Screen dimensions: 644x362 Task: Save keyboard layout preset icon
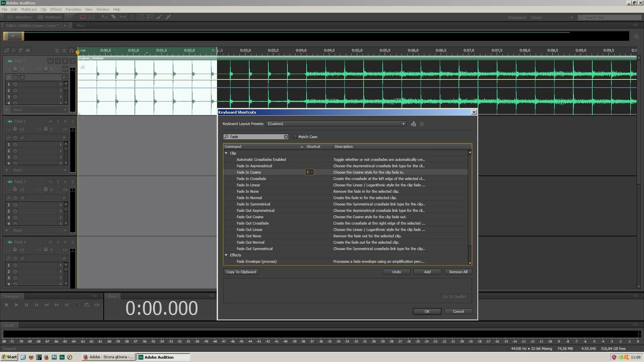[x=414, y=124]
